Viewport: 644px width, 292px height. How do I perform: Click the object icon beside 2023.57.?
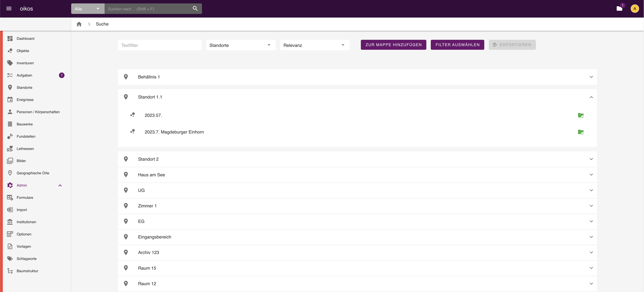coord(133,115)
